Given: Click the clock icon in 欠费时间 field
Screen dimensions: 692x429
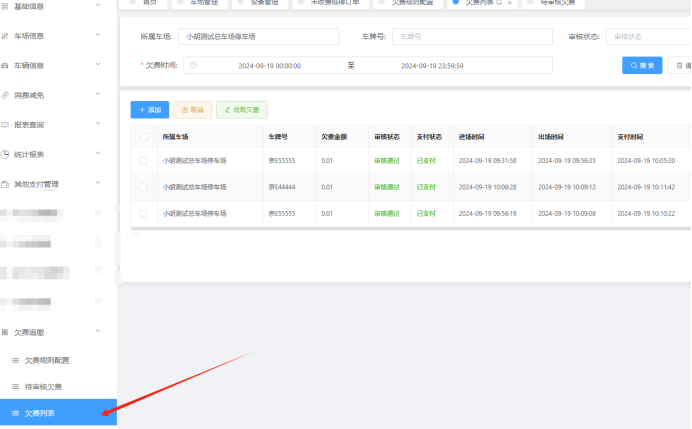Looking at the screenshot, I should [193, 65].
